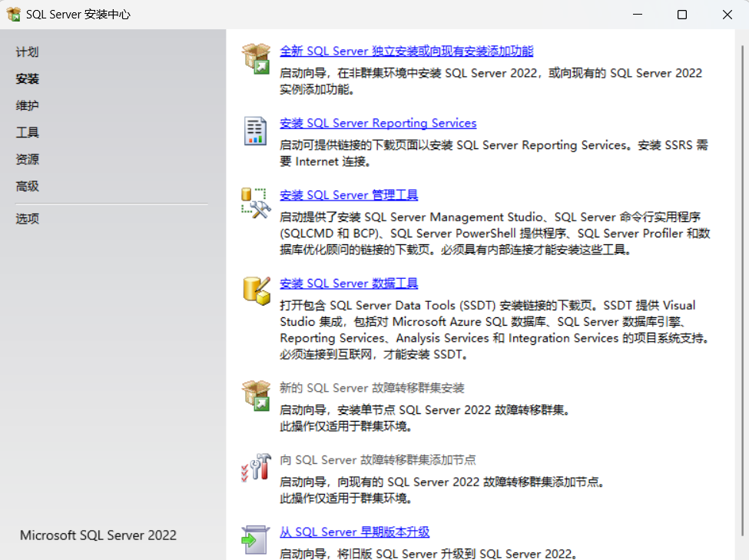Click the vertical scrollbar thumb
This screenshot has height=560, width=749.
[742, 290]
